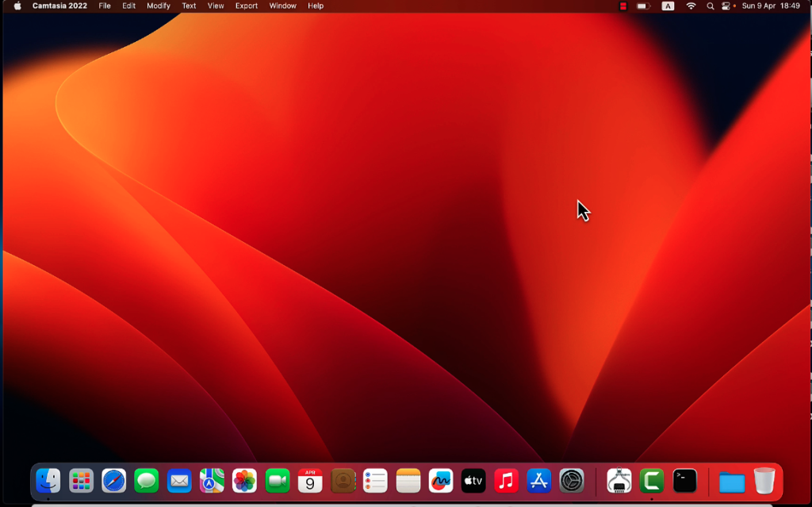Open Contacts from the Dock
The image size is (812, 507).
tap(343, 481)
